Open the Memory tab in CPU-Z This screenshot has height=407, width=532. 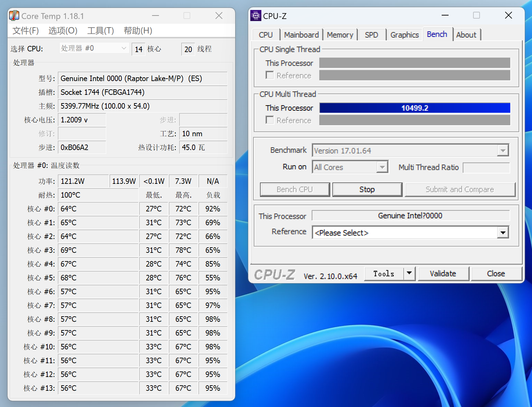click(x=340, y=35)
